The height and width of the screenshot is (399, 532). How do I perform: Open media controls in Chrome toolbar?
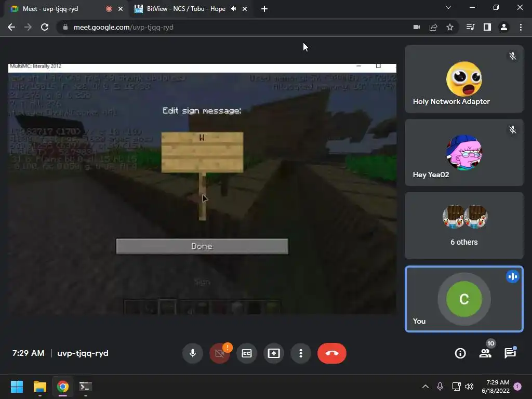[x=471, y=27]
